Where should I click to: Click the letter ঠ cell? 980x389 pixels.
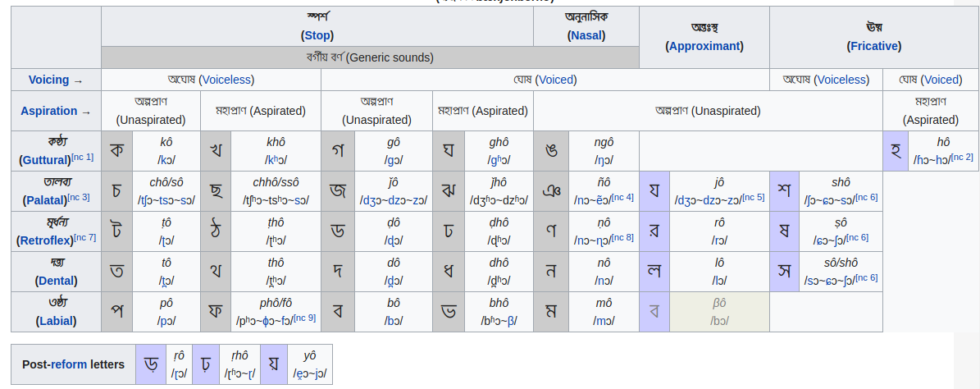coord(216,231)
